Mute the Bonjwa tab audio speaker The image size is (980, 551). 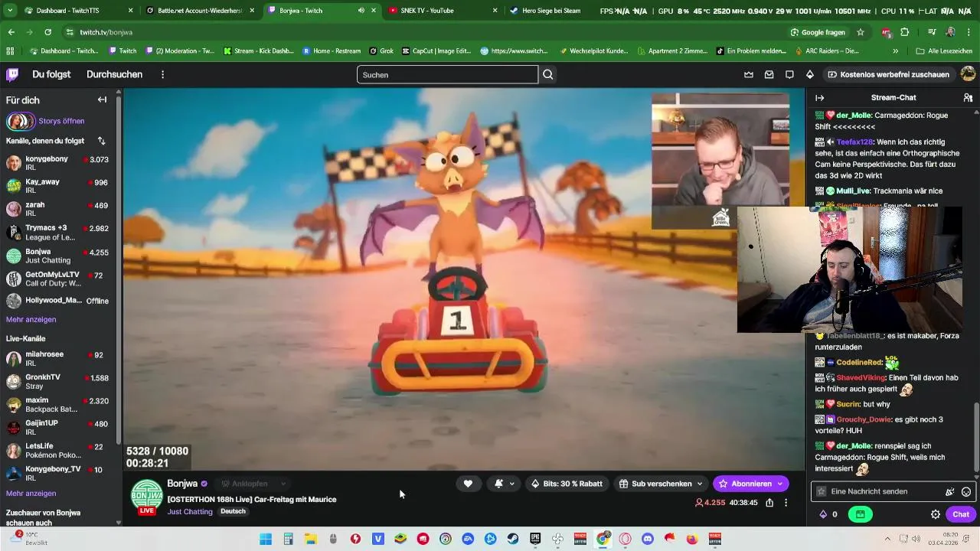pyautogui.click(x=361, y=11)
